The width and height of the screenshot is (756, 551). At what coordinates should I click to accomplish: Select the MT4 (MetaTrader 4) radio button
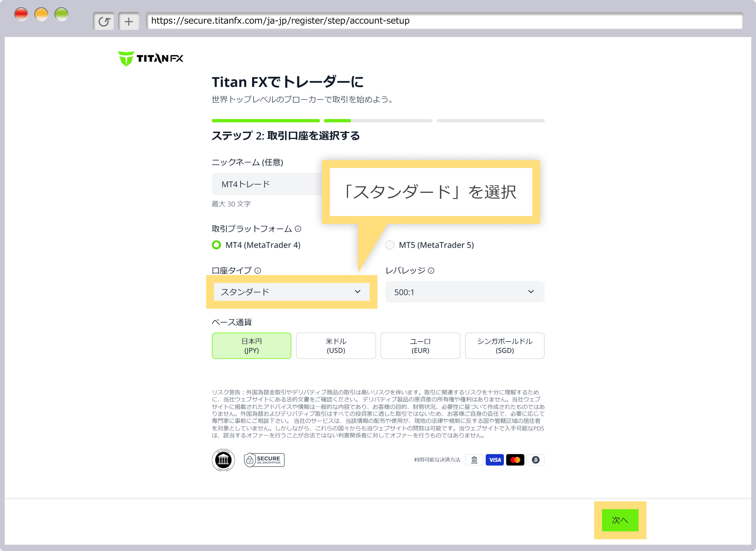point(217,245)
